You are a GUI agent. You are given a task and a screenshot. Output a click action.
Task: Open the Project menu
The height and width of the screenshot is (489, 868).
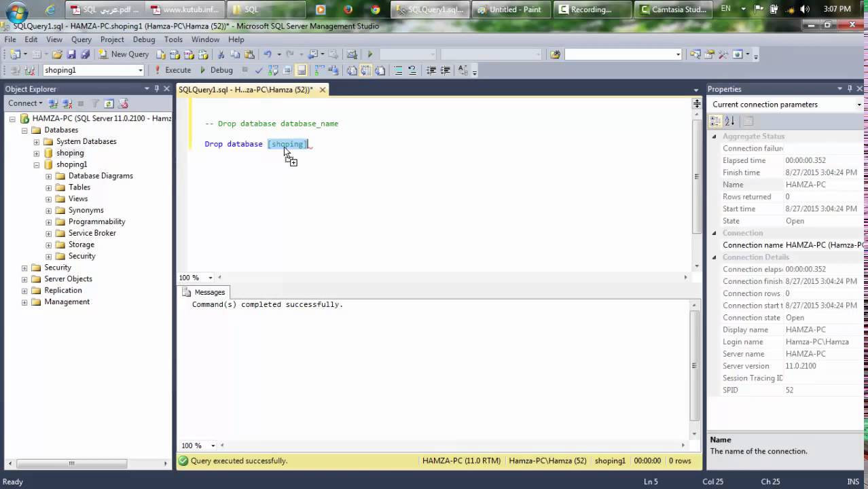tap(112, 39)
